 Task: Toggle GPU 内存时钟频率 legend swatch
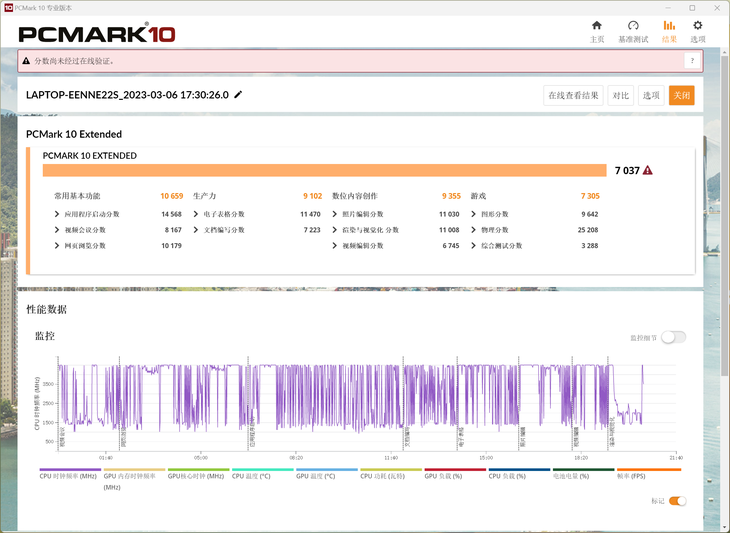[134, 470]
